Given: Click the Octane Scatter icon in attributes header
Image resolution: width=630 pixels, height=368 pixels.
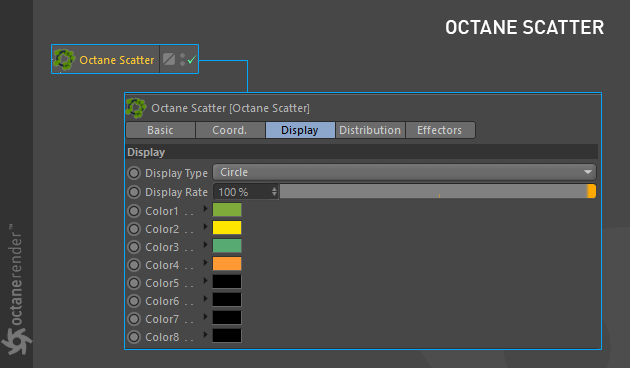Looking at the screenshot, I should [x=136, y=108].
